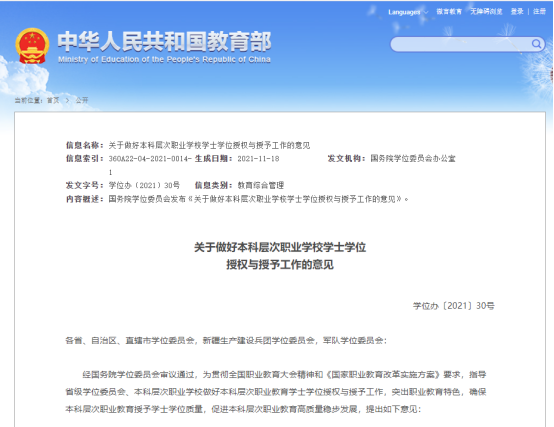Click the 国务院学位委员会办公室 issuing agency text
Image resolution: width=554 pixels, height=427 pixels.
click(413, 159)
